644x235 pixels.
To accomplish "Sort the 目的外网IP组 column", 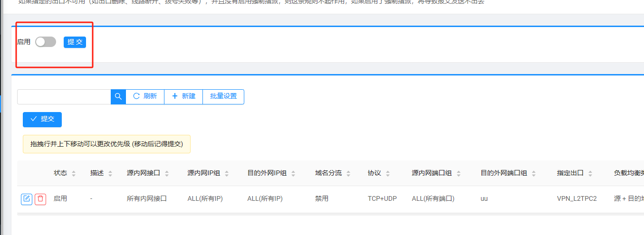I will coord(293,174).
